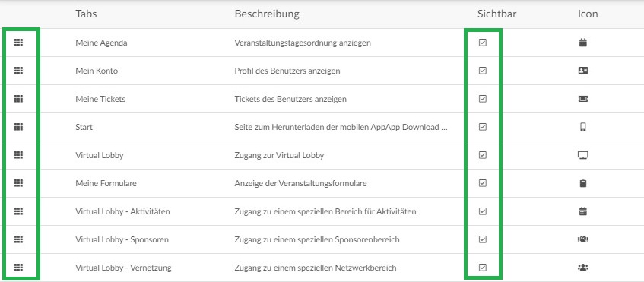Click the clipboard icon for Meine Formulare
Screen dimensions: 644x282
(x=583, y=183)
